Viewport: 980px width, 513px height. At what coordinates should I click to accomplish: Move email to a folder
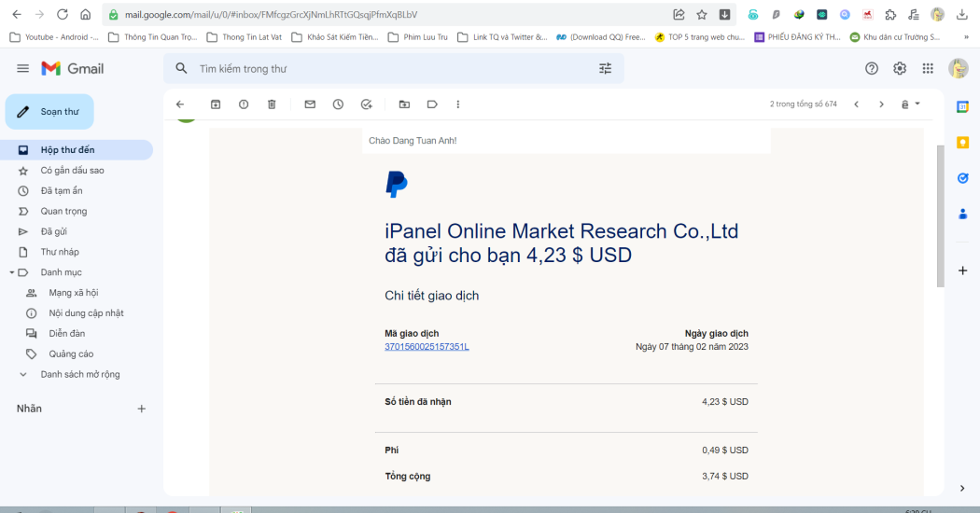pos(404,104)
